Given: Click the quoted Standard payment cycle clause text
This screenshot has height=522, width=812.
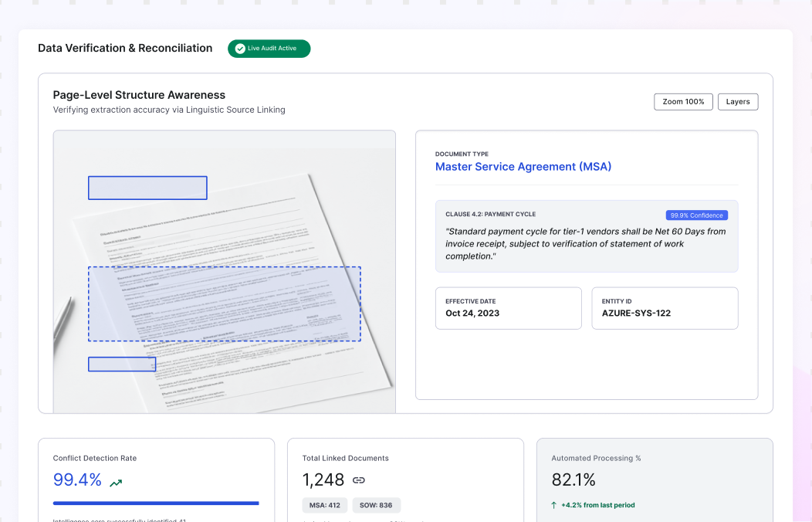Looking at the screenshot, I should [586, 244].
